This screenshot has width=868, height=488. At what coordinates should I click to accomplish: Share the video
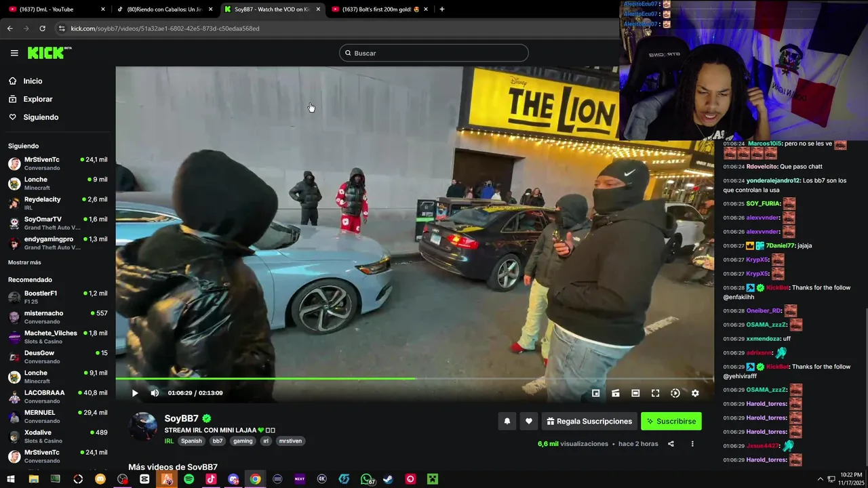point(671,444)
